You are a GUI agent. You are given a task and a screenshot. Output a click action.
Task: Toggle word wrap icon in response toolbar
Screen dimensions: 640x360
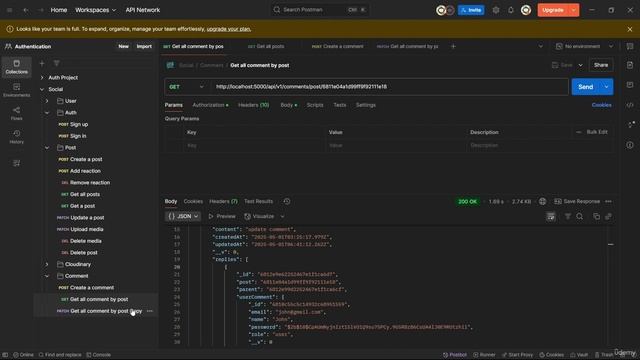551,216
